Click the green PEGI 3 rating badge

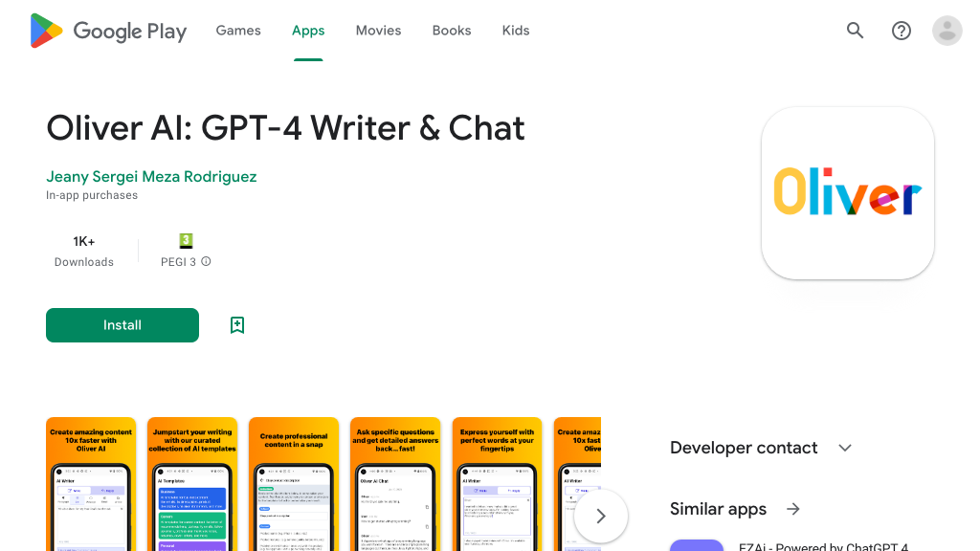[186, 241]
